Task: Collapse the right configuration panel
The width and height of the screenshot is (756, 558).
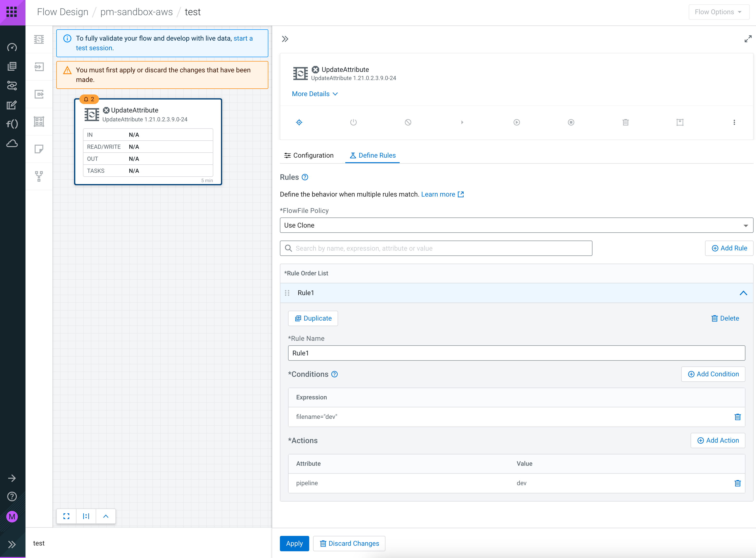Action: pos(285,39)
